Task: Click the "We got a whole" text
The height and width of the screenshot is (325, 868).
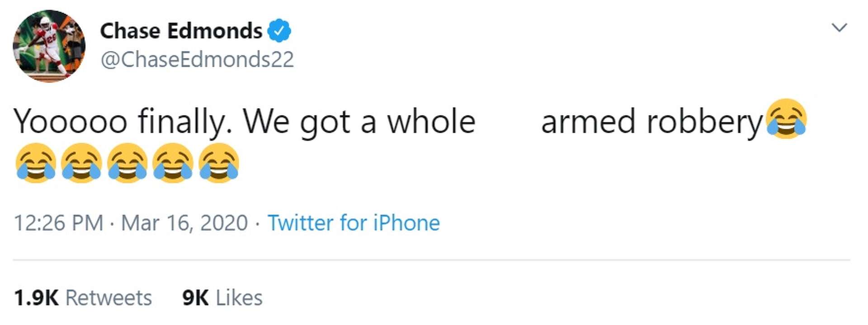Action: 359,121
